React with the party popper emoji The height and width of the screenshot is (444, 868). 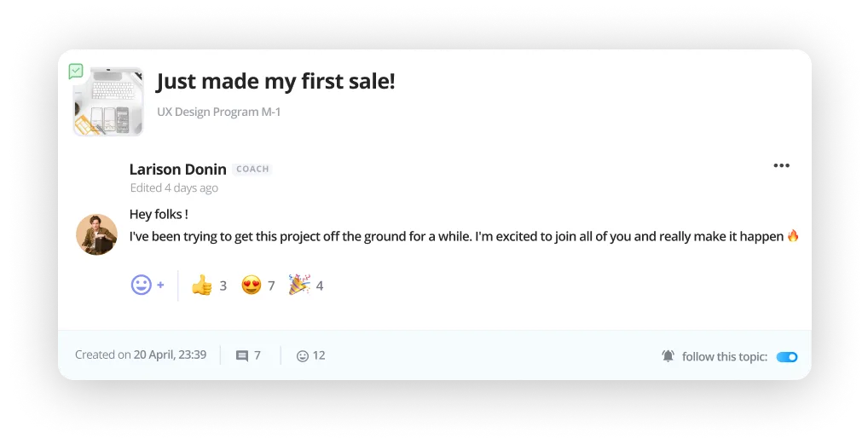pos(298,285)
